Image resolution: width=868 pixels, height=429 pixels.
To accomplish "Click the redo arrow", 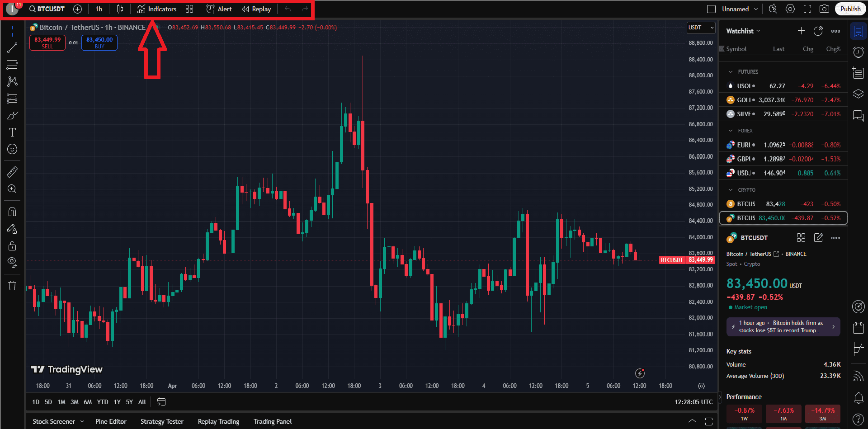I will (305, 9).
